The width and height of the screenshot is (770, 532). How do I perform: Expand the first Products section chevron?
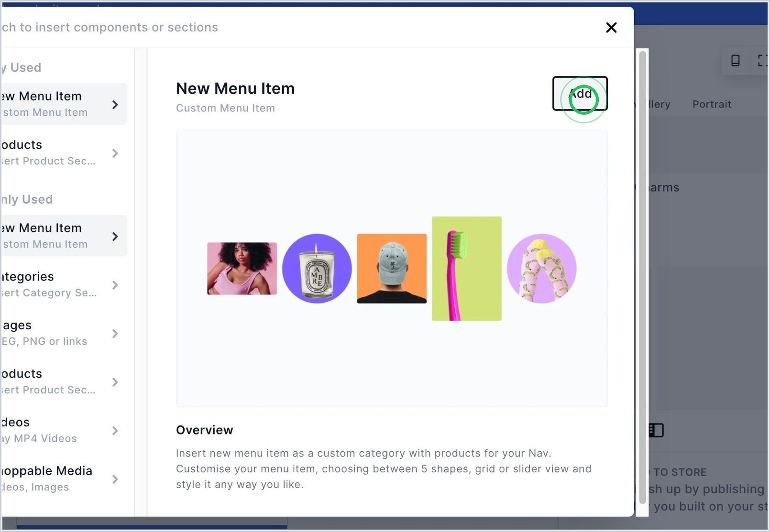point(115,153)
